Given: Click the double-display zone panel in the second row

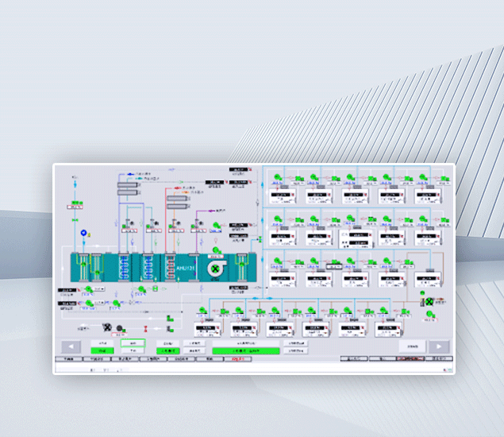Looking at the screenshot, I should click(x=356, y=239).
